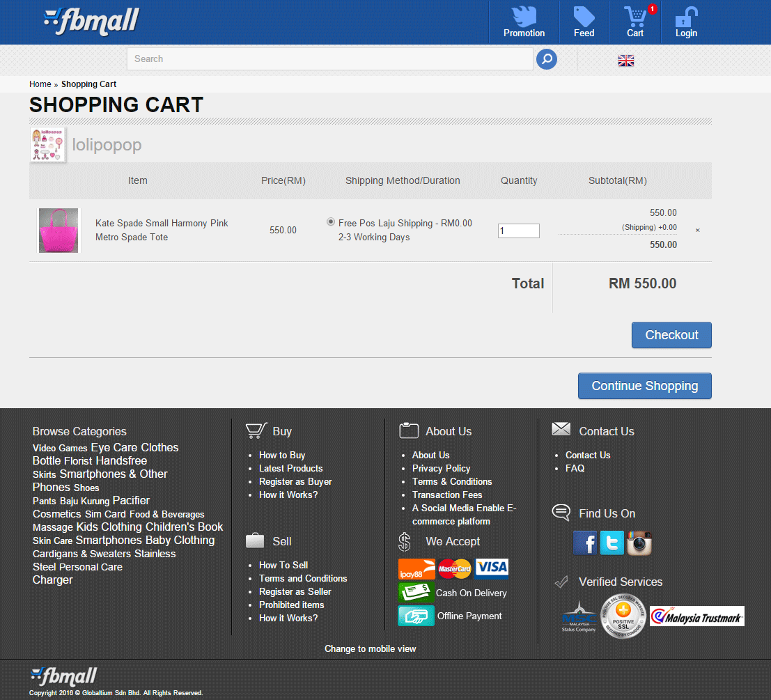Browse Kids Clothing category

pos(109,527)
